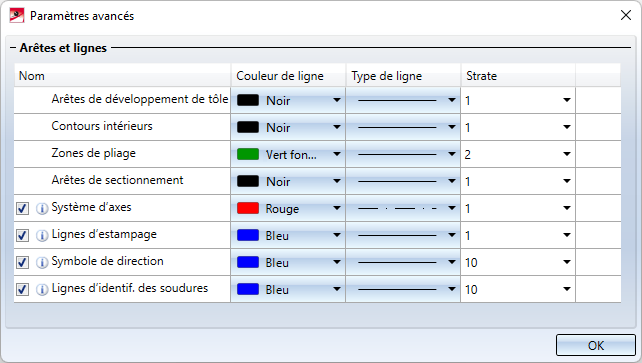This screenshot has height=363, width=642.
Task: Uncheck the Système d'axes checkbox
Action: [x=22, y=209]
